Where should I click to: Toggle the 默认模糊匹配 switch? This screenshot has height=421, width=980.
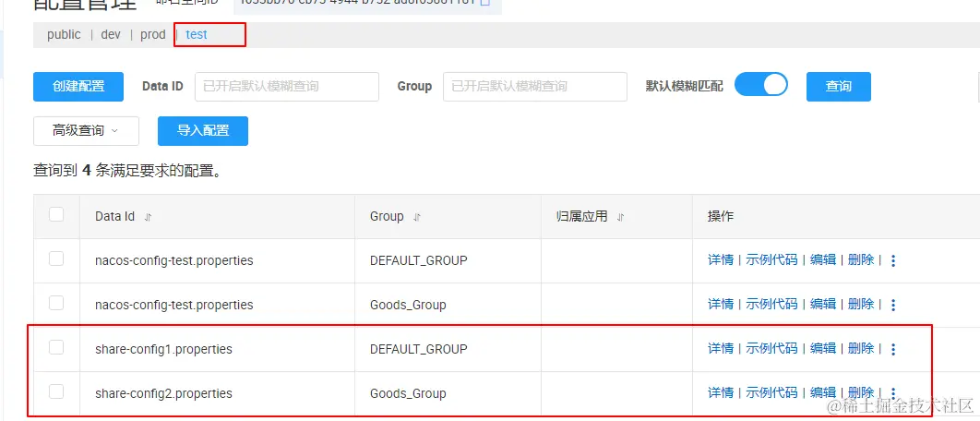tap(760, 84)
